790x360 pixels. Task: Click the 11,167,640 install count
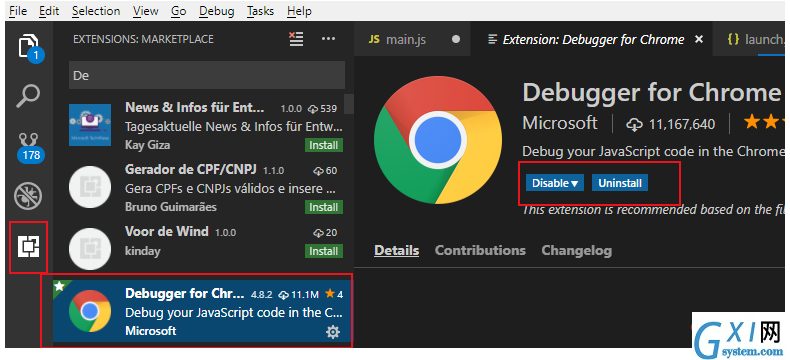pos(671,124)
